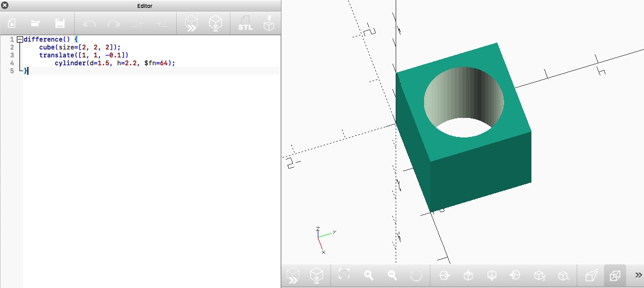Save the script with the floppy icon
Screen dimensions: 644x288
click(60, 24)
